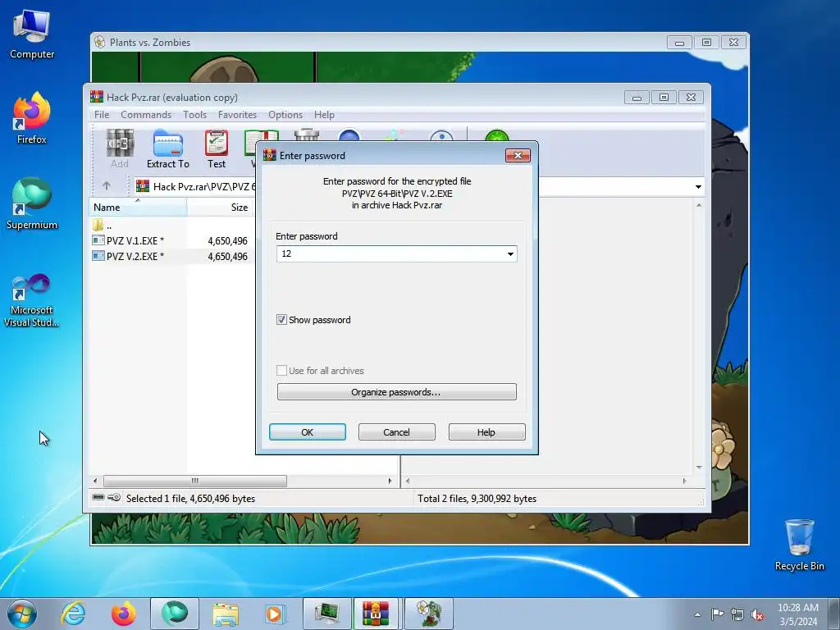Click the Add toolbar icon in WinRAR
The width and height of the screenshot is (840, 630).
[120, 148]
